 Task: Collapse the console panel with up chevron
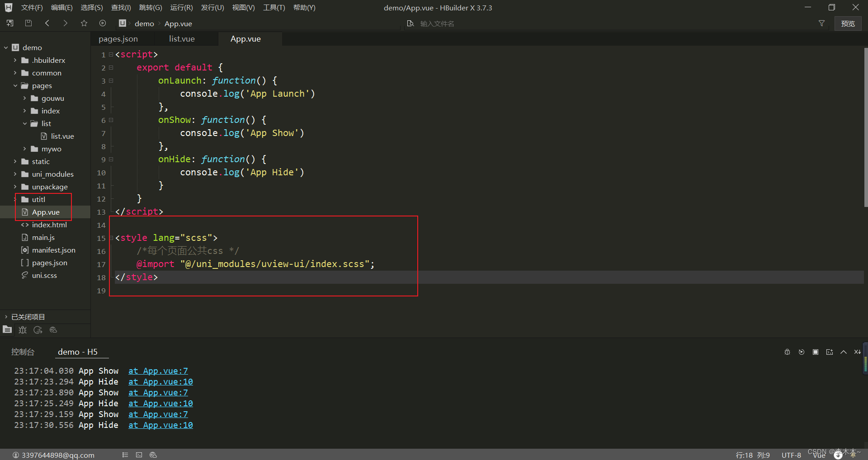coord(844,352)
